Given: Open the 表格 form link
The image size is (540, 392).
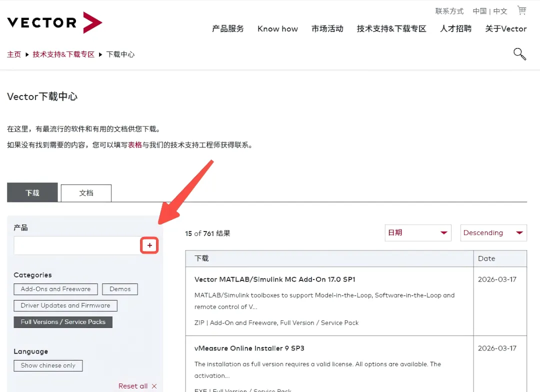Looking at the screenshot, I should pyautogui.click(x=135, y=145).
